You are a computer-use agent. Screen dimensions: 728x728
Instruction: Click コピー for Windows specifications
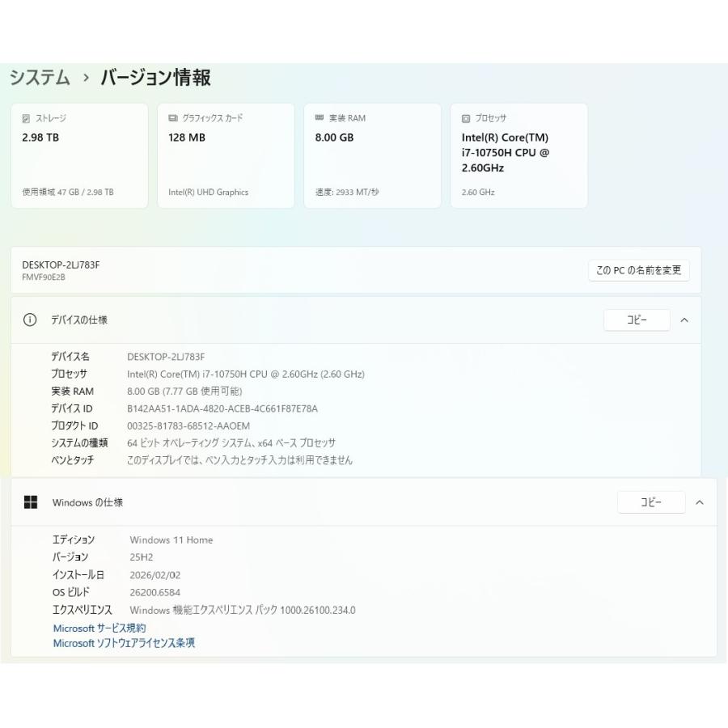pyautogui.click(x=651, y=502)
